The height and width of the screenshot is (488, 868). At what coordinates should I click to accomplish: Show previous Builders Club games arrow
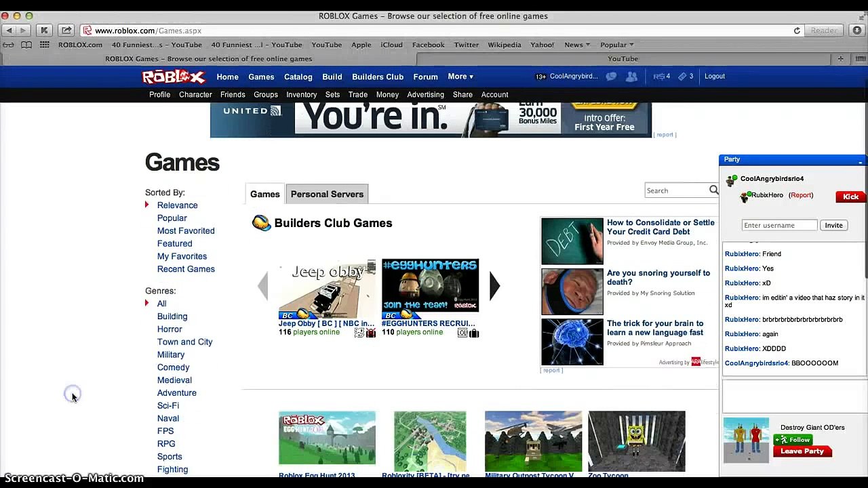coord(263,286)
